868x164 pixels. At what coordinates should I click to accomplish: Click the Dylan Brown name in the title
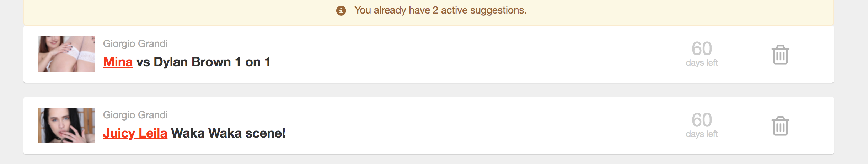[192, 62]
